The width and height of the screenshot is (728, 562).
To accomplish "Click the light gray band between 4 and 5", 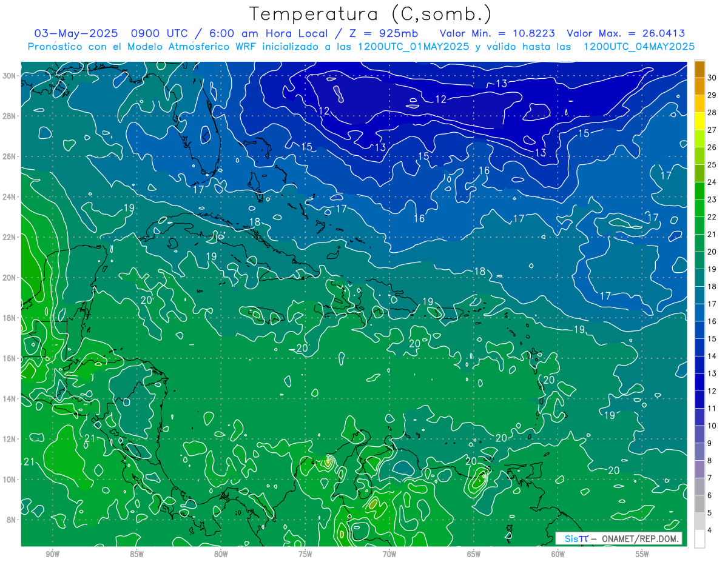I will pos(699,522).
